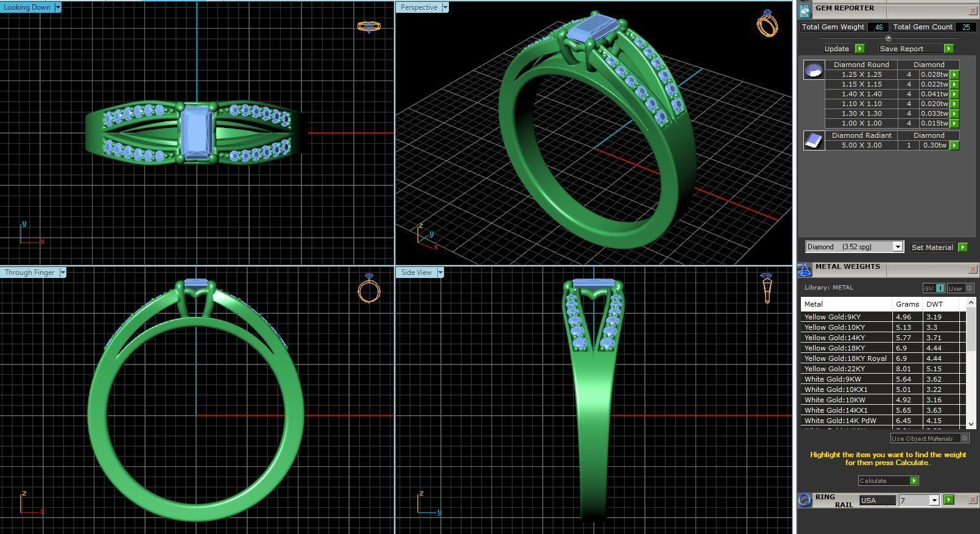Open the Side View viewport dropdown arrow
The height and width of the screenshot is (534, 980).
pyautogui.click(x=440, y=272)
